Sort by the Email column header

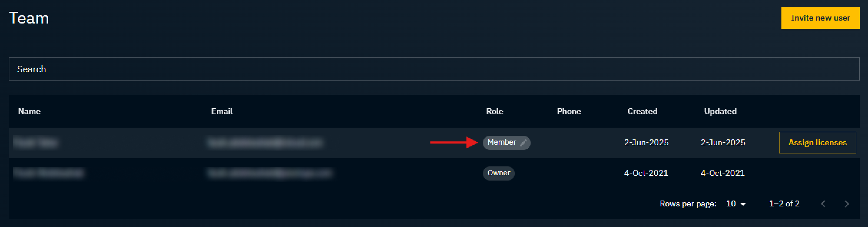click(x=222, y=111)
